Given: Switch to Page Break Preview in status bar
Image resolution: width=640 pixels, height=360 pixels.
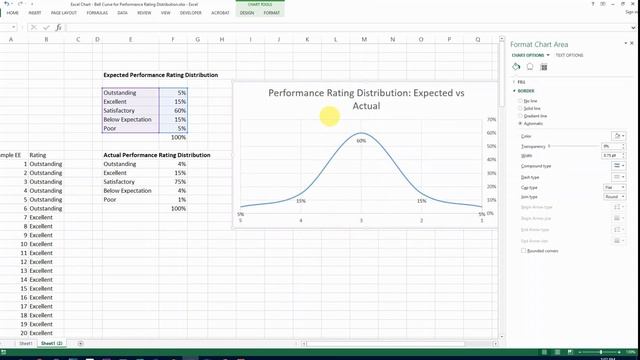Looking at the screenshot, I should tap(570, 352).
